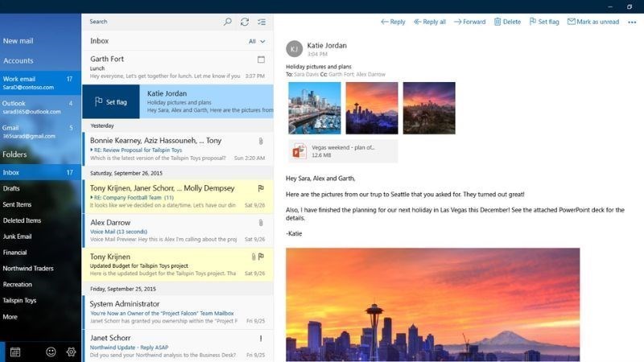Click the Friday, September 25, 2015 header
Image resolution: width=644 pixels, height=362 pixels.
178,289
